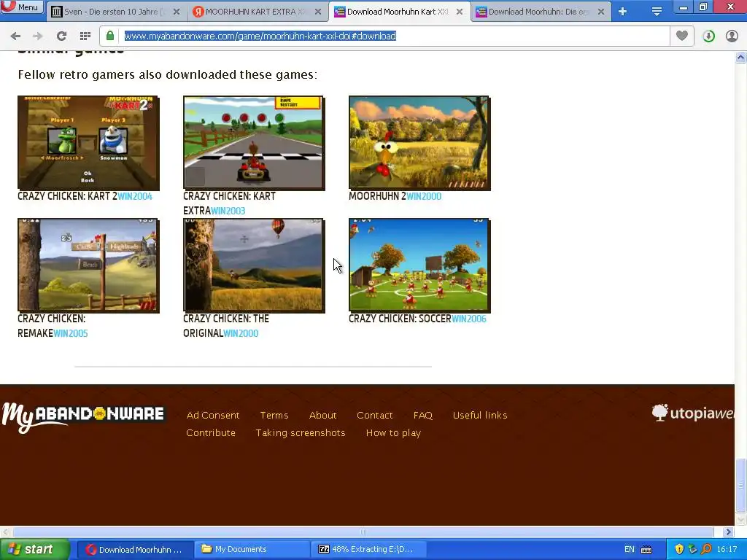Open My Documents taskbar button
This screenshot has width=747, height=560.
pos(252,550)
